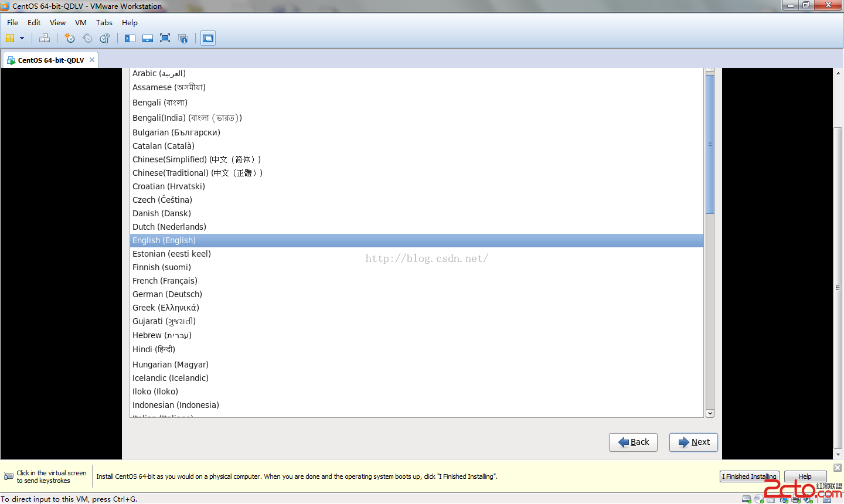Screen dimensions: 844x504
Task: Open the snapshot manager with wrench-clock icon
Action: click(x=105, y=38)
